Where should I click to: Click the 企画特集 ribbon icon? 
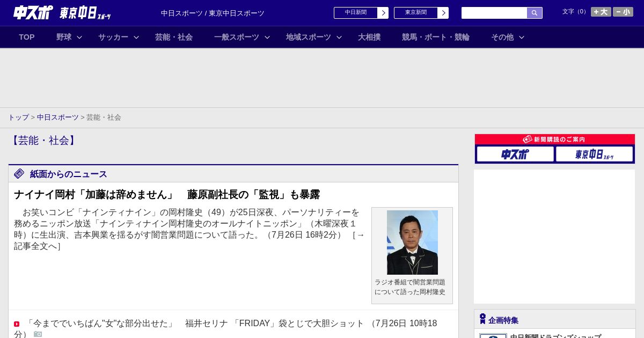click(482, 319)
